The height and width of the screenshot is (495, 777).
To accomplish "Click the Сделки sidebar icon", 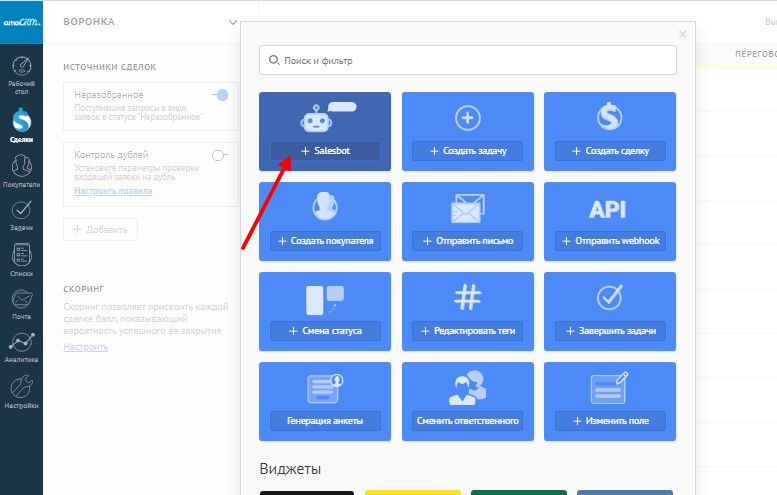I will (x=21, y=125).
